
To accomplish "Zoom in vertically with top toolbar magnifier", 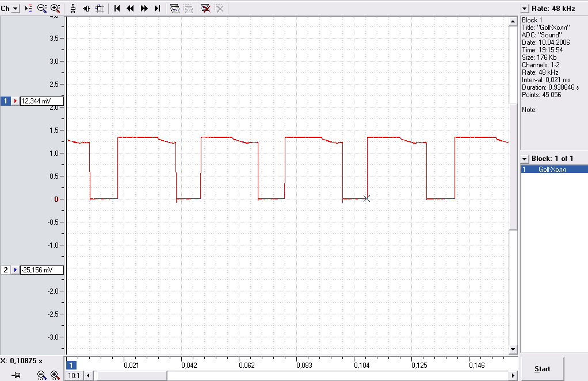I will click(55, 8).
